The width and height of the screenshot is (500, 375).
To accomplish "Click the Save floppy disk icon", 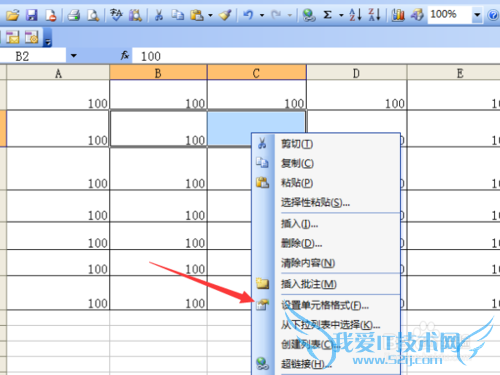I will tap(32, 15).
